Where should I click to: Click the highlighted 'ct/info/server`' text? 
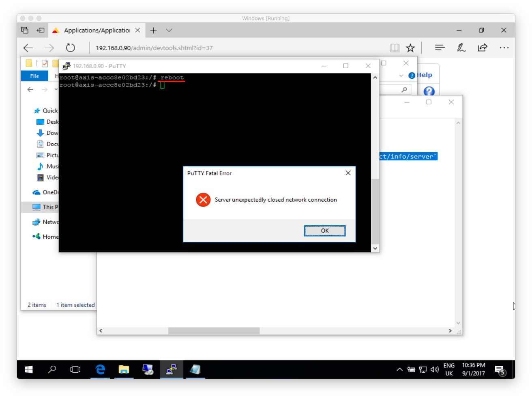click(x=408, y=157)
